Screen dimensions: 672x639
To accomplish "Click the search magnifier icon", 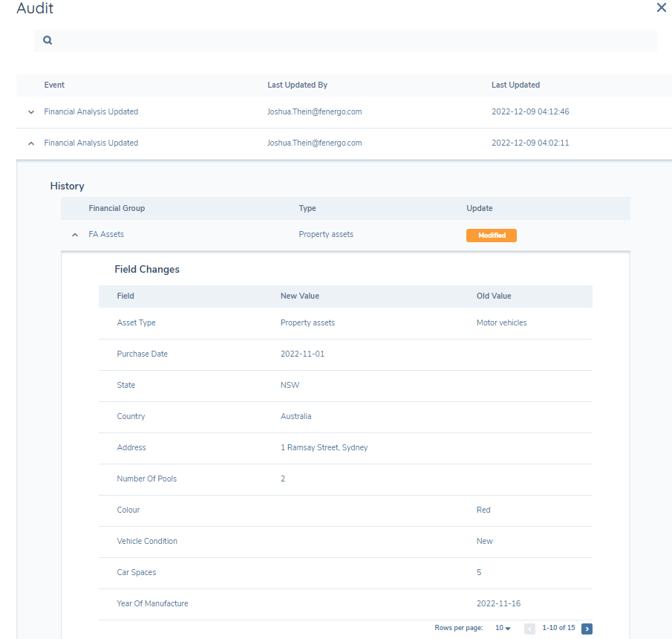I will click(48, 41).
